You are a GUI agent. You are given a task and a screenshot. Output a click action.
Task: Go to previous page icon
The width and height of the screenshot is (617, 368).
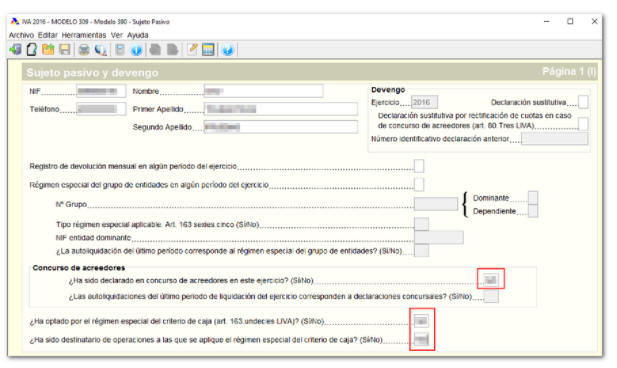tap(155, 50)
